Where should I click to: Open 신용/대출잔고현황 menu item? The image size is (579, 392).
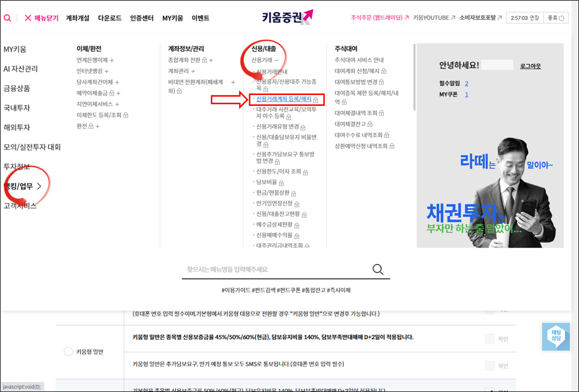click(281, 214)
